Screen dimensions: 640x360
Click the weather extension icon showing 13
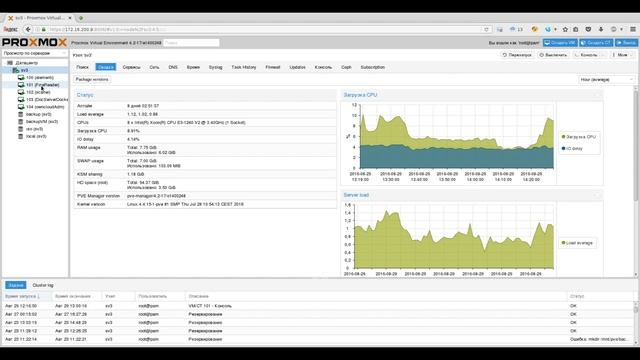pyautogui.click(x=516, y=29)
